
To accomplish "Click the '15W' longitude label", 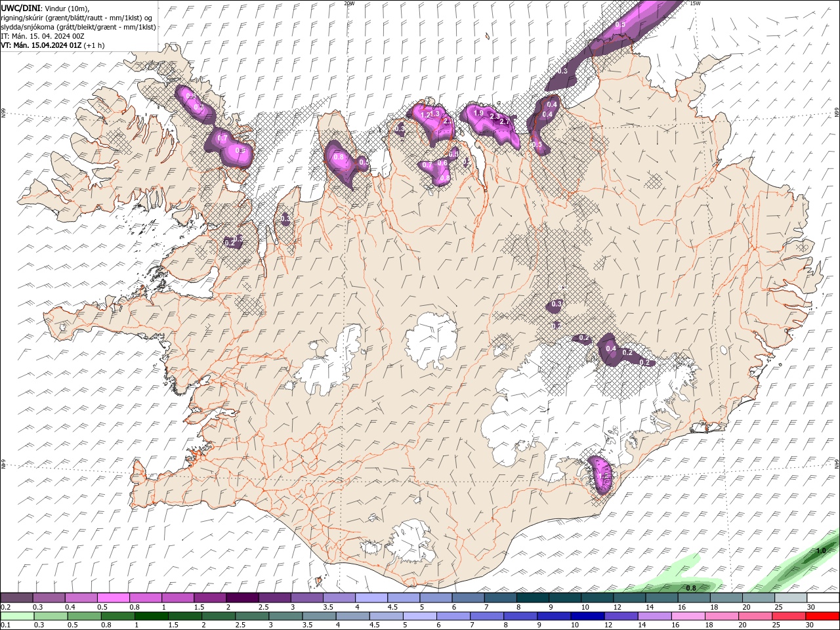I will pos(695,3).
